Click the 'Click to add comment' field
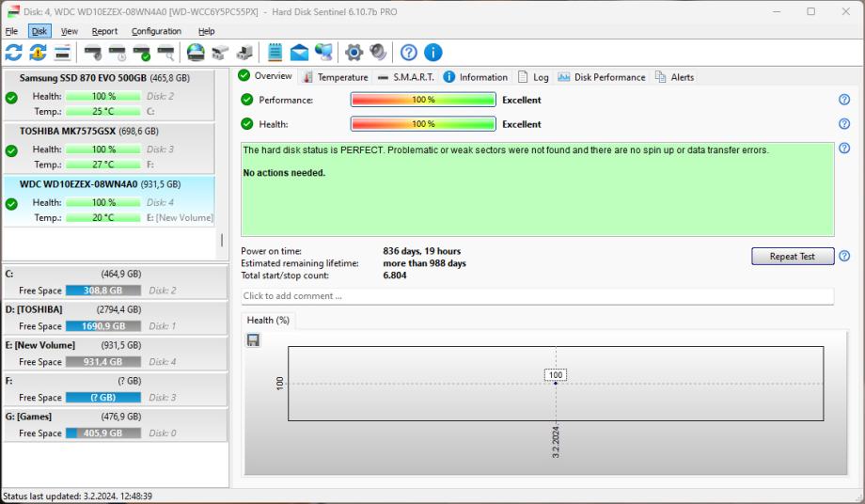Image resolution: width=865 pixels, height=504 pixels. click(537, 296)
